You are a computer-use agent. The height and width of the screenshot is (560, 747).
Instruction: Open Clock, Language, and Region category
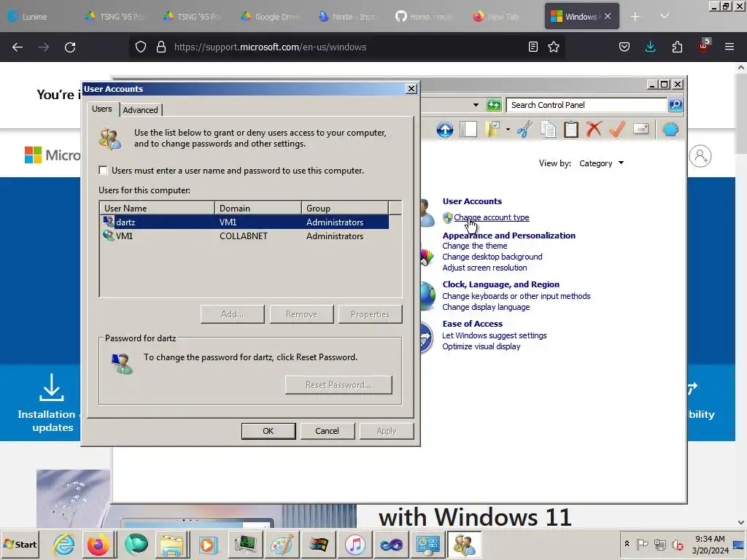point(500,285)
